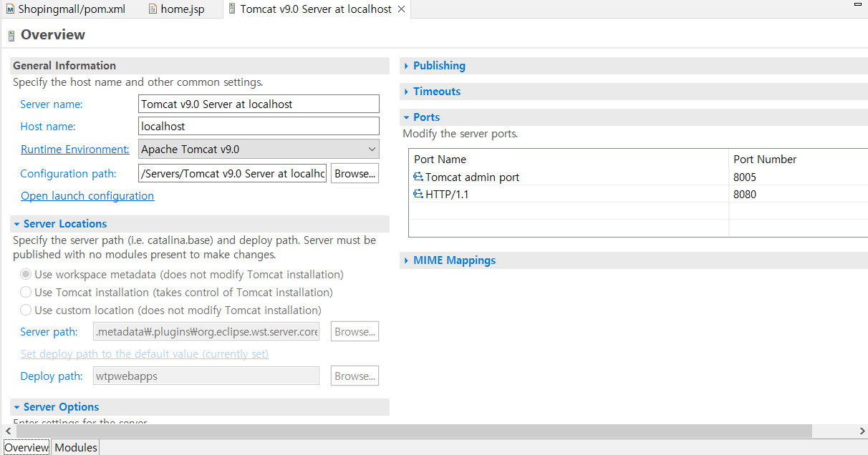The height and width of the screenshot is (455, 868).
Task: Click Browse next to Configuration path
Action: click(x=355, y=173)
